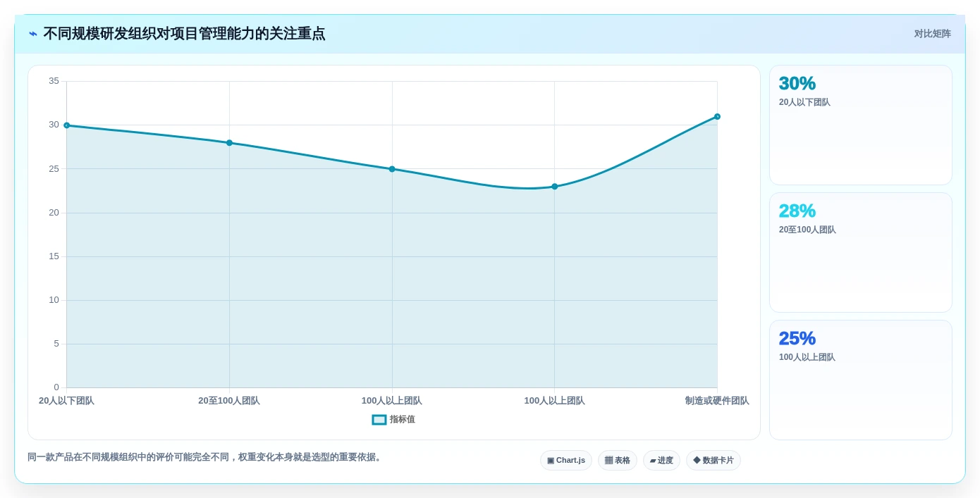Open the 28% data card
The width and height of the screenshot is (980, 498).
(x=861, y=253)
